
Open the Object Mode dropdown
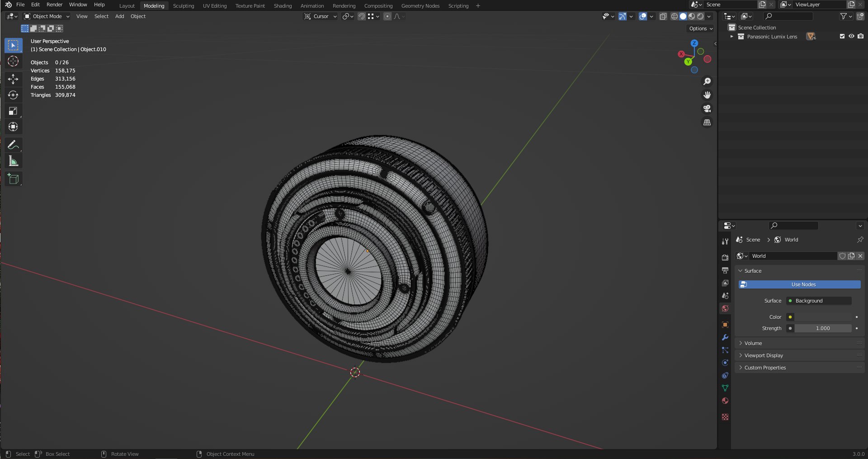pos(47,16)
